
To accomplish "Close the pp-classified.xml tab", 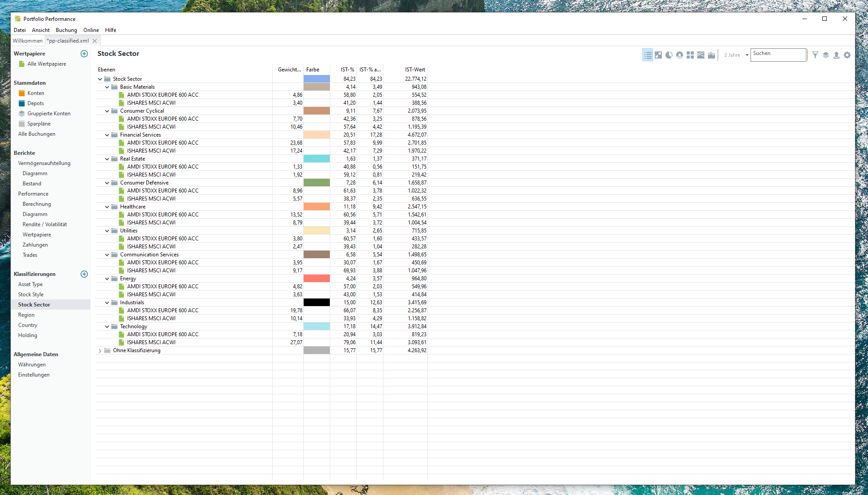I will (94, 41).
